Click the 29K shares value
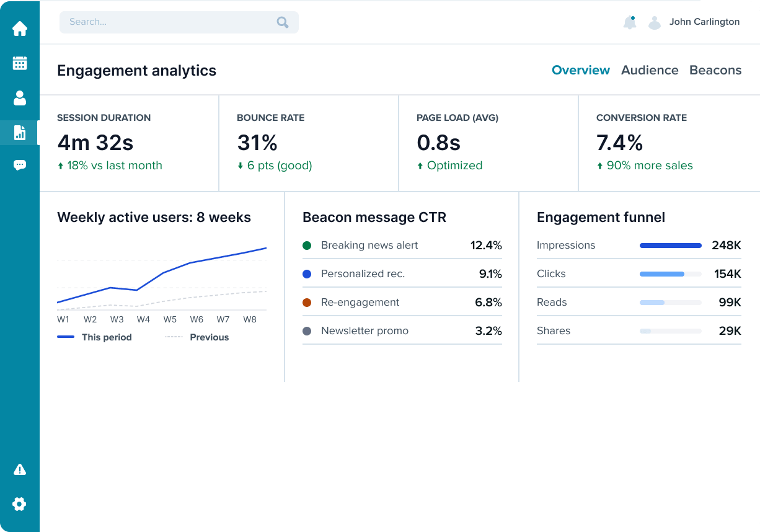The image size is (760, 532). click(x=730, y=331)
